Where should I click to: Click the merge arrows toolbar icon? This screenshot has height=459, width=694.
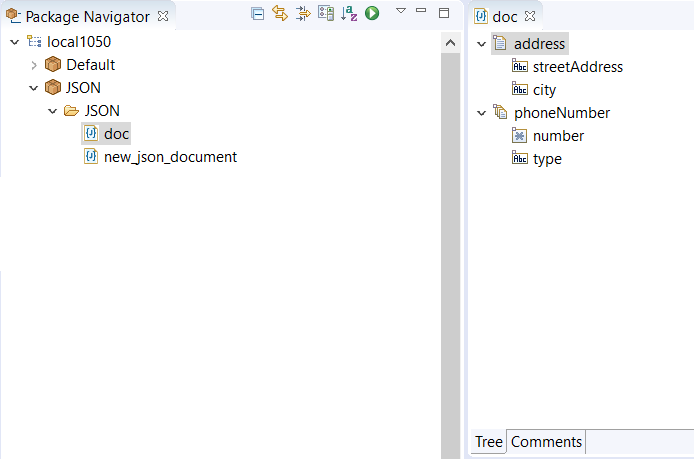[x=303, y=13]
